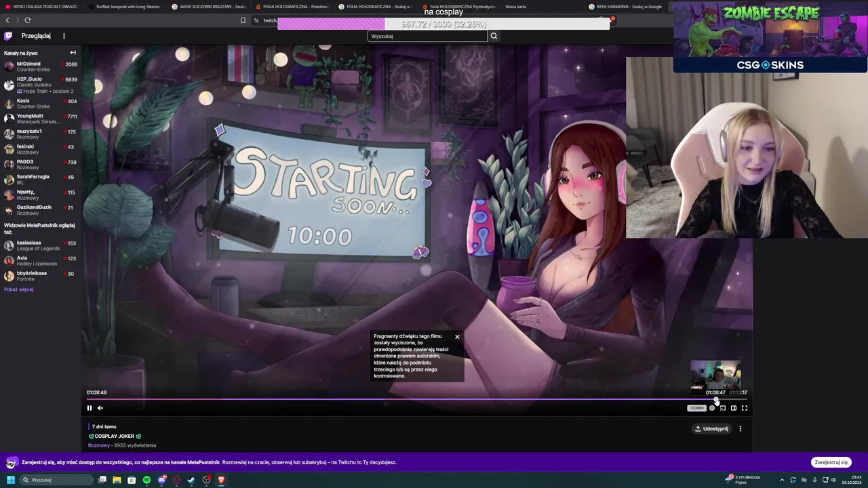Open Axia recommended channel

pyautogui.click(x=41, y=261)
